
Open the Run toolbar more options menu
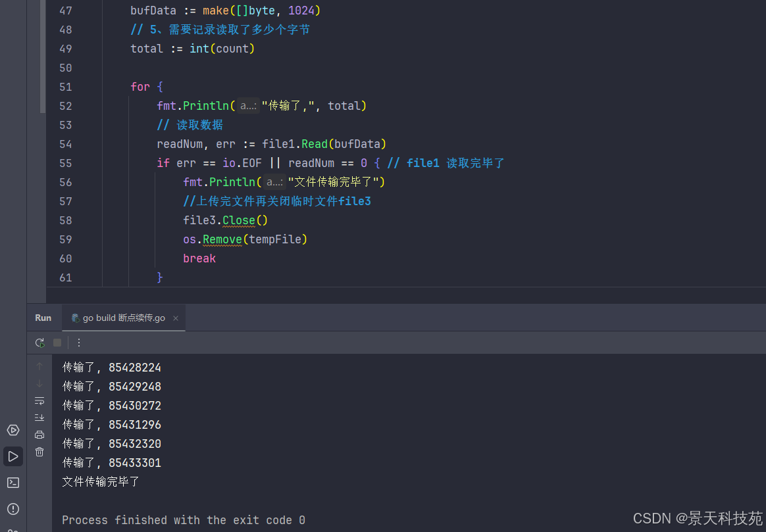click(79, 343)
